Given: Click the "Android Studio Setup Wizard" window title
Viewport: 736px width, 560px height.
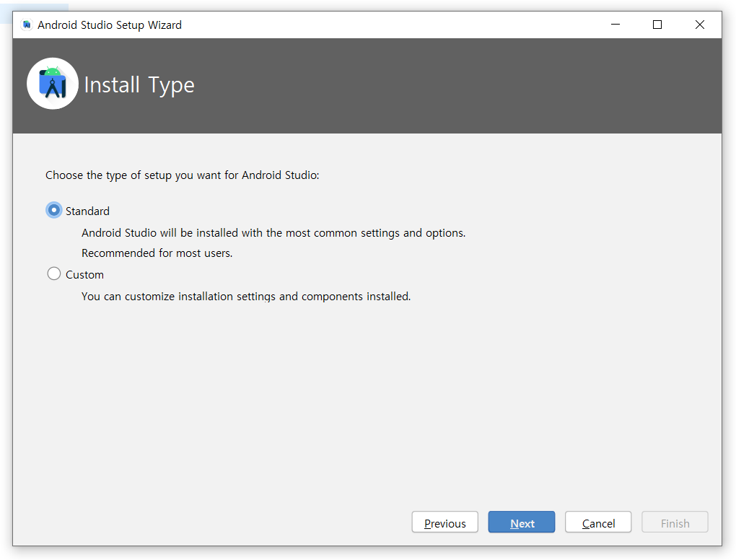Looking at the screenshot, I should 110,25.
